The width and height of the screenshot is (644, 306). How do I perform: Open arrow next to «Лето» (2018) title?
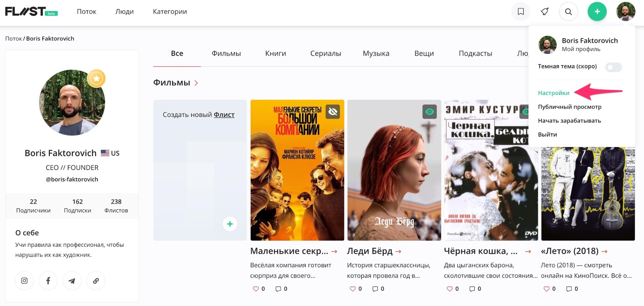coord(605,251)
